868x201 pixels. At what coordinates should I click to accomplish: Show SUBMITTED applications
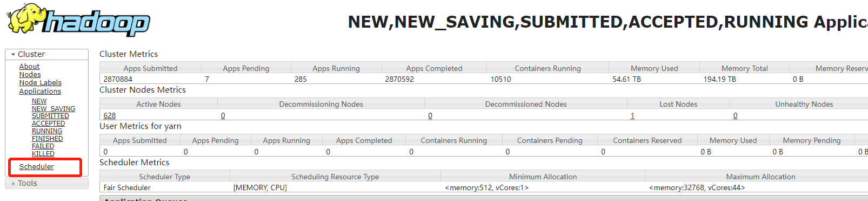50,116
